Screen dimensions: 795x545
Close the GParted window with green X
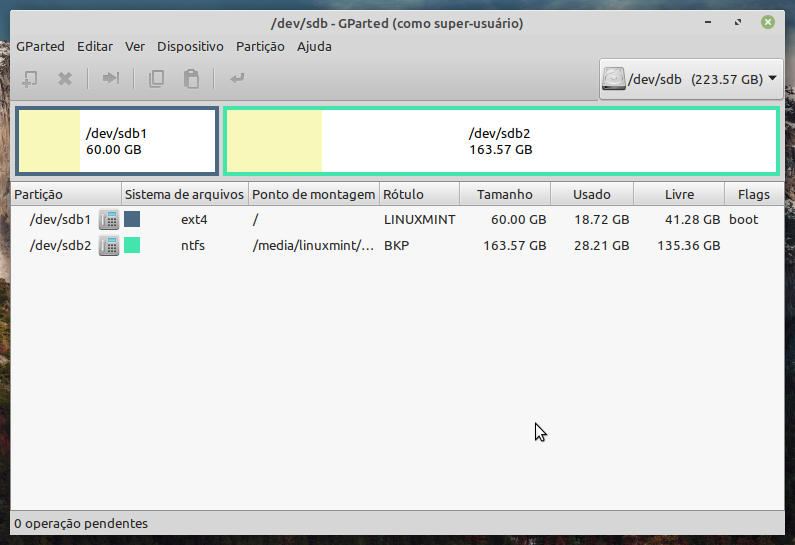tap(768, 22)
